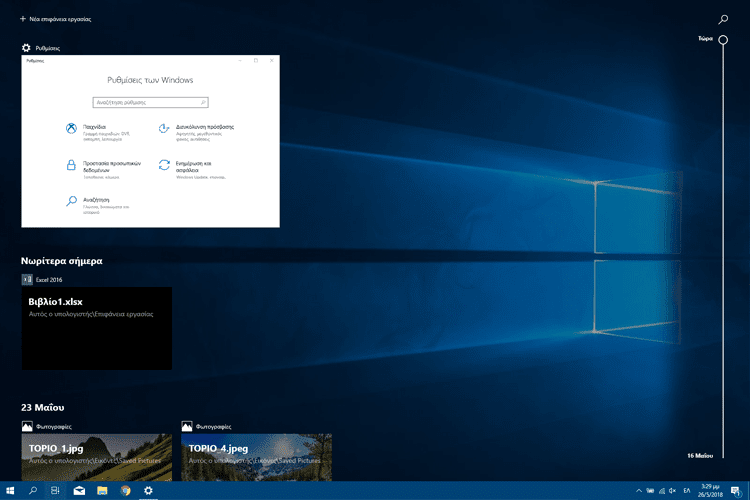Click the Παιχνίδια label in Settings thumbnail
The height and width of the screenshot is (500, 750).
pos(94,127)
